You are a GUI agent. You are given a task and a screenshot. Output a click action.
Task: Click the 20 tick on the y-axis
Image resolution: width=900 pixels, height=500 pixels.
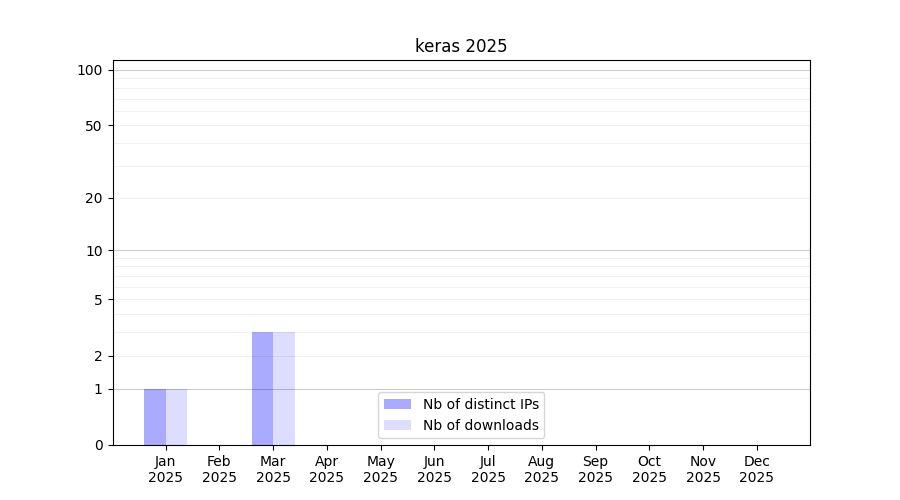[94, 198]
